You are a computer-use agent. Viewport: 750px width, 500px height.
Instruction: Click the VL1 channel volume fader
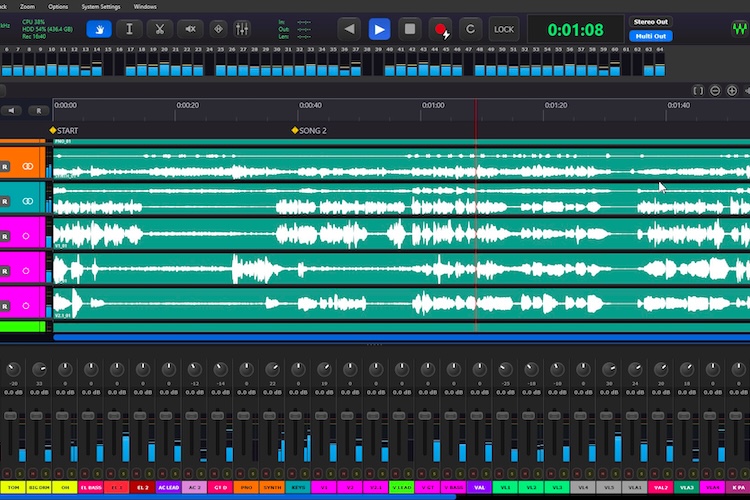(x=502, y=415)
